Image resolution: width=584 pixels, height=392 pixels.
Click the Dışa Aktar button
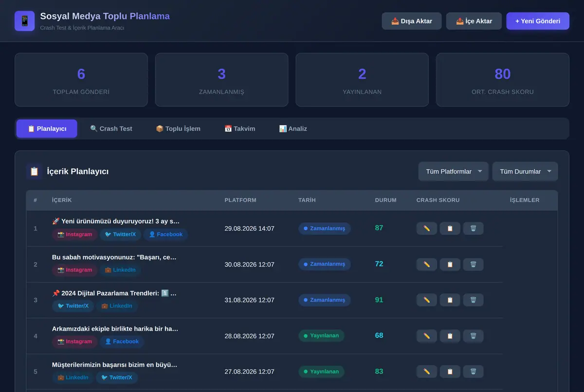[x=412, y=21]
